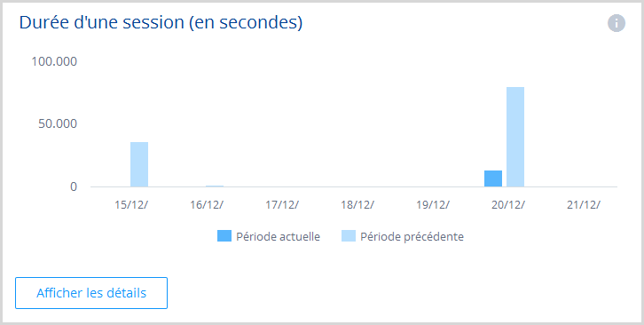Click the 15/12/ axis date label

pos(131,205)
